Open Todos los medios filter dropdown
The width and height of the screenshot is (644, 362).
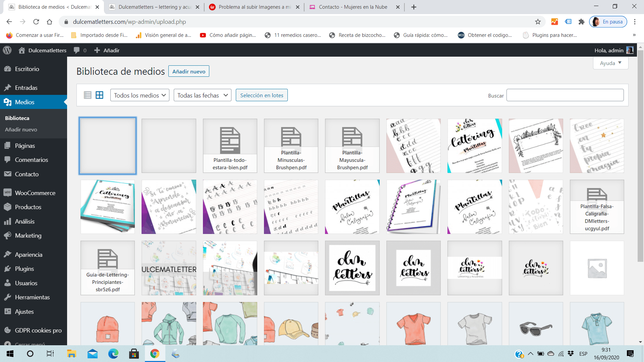pos(140,95)
